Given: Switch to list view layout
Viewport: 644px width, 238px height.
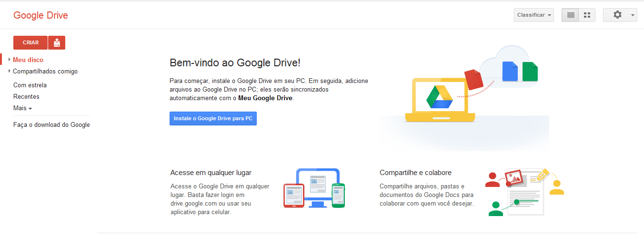Looking at the screenshot, I should coord(570,15).
